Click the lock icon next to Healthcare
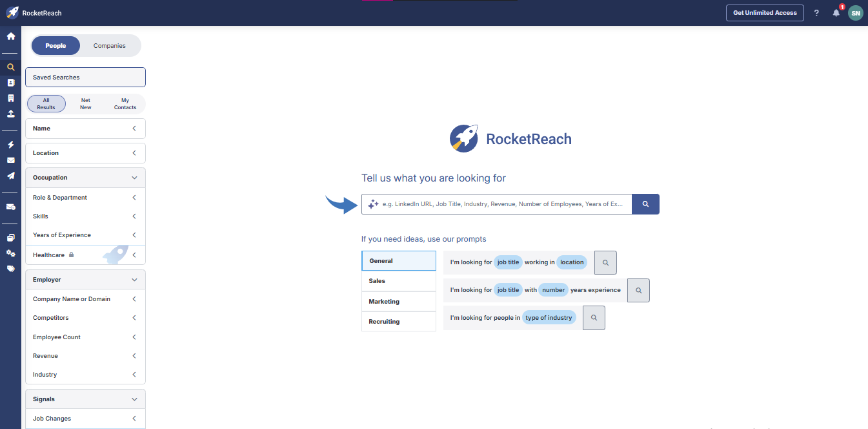868x429 pixels. (71, 255)
